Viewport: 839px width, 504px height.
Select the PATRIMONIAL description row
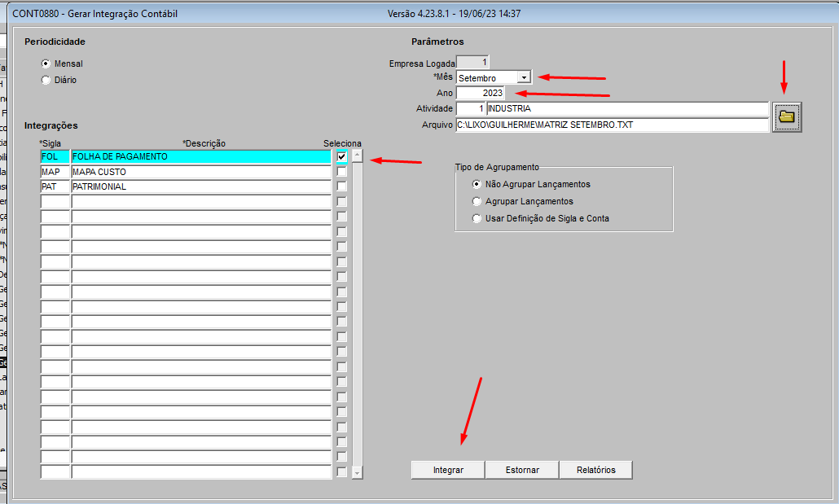click(x=200, y=186)
